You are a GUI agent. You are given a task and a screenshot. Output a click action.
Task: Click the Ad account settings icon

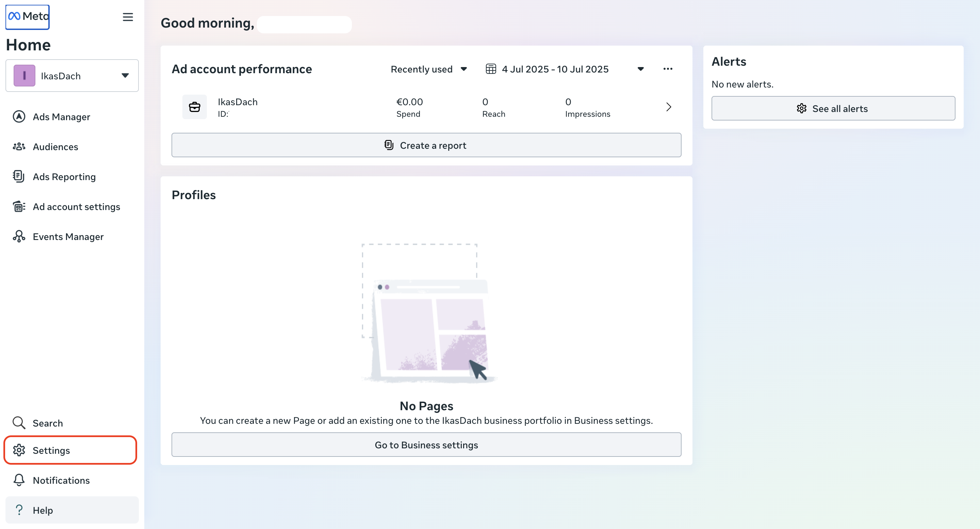(x=19, y=207)
